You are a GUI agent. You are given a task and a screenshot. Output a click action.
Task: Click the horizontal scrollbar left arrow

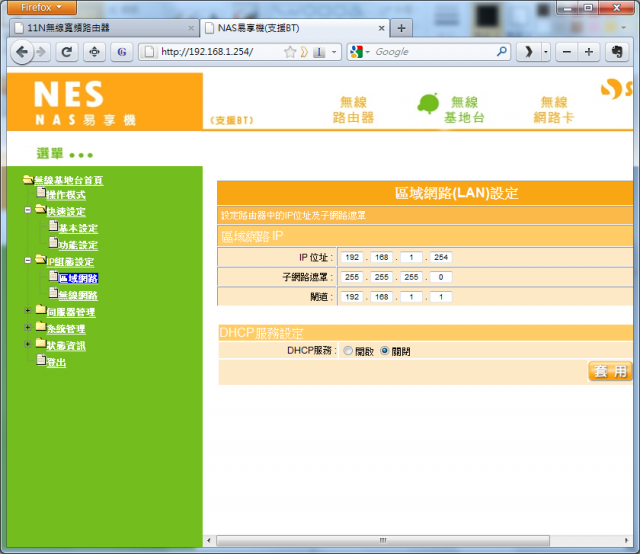(209, 541)
